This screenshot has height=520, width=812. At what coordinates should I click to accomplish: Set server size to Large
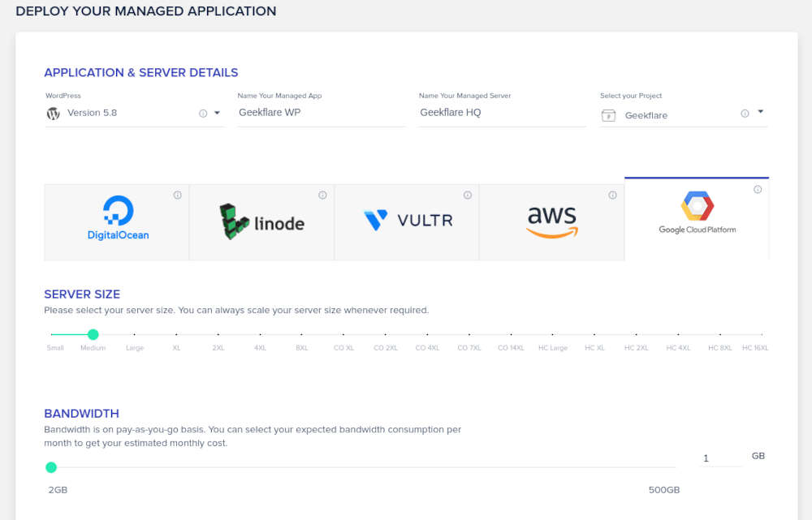[135, 334]
